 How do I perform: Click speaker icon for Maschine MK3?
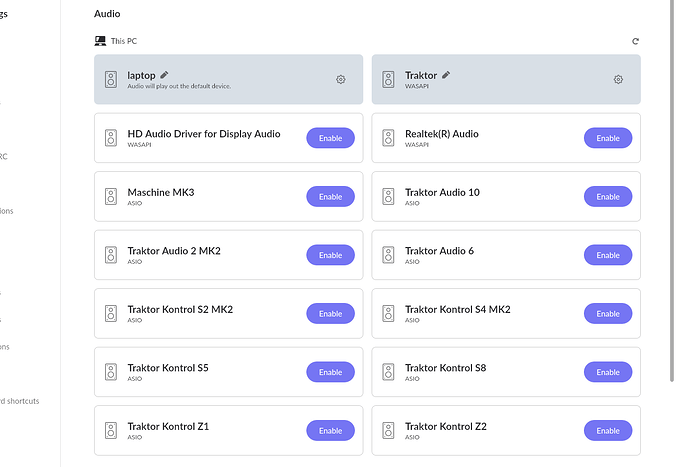coord(111,197)
